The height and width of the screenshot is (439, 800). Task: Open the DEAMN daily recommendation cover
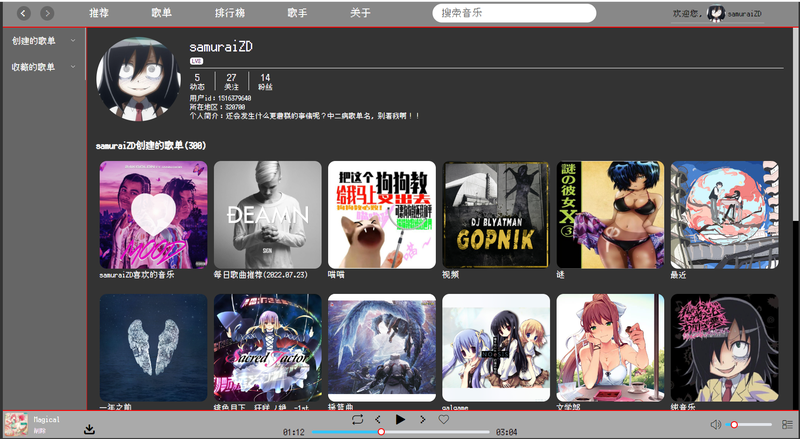268,215
